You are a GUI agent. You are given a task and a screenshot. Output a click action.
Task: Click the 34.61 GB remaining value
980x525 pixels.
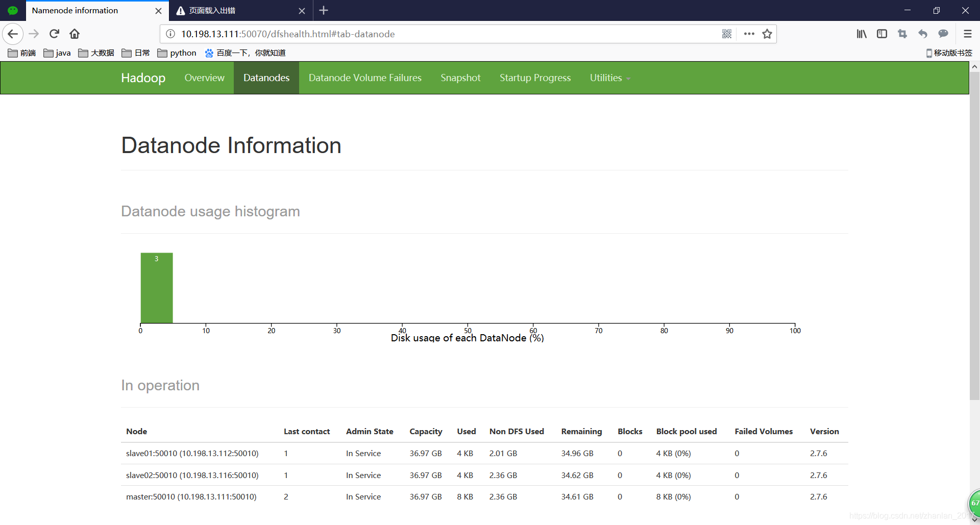click(x=577, y=497)
